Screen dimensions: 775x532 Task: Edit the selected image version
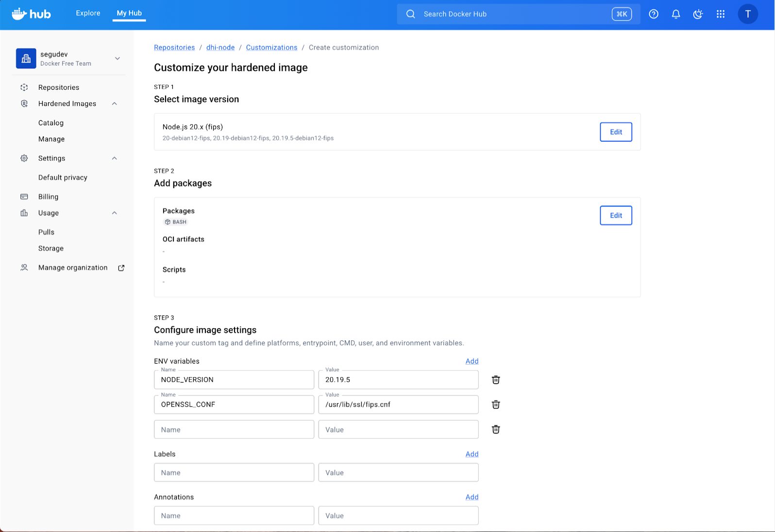615,132
